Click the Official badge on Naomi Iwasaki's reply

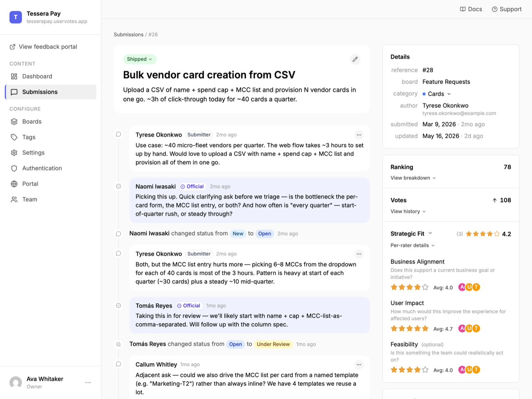point(192,186)
